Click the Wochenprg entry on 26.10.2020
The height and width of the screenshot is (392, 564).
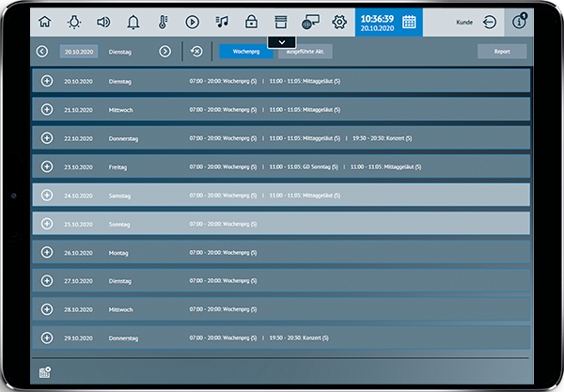[x=223, y=253]
